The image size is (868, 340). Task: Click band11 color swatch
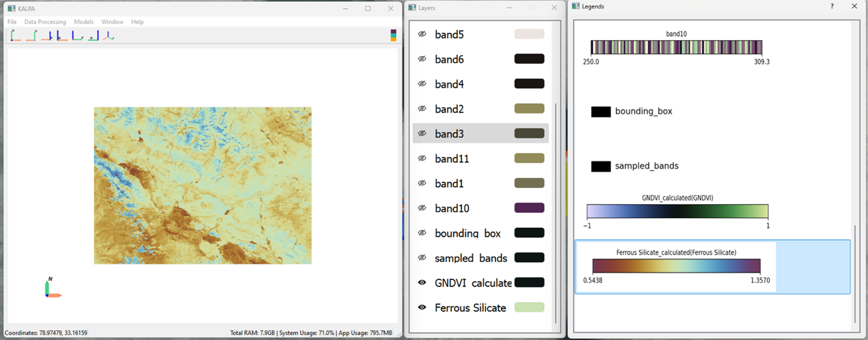point(529,158)
